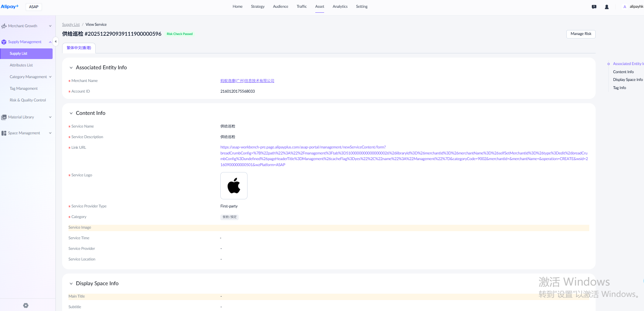Click the user profile icon
644x311 pixels.
point(607,7)
